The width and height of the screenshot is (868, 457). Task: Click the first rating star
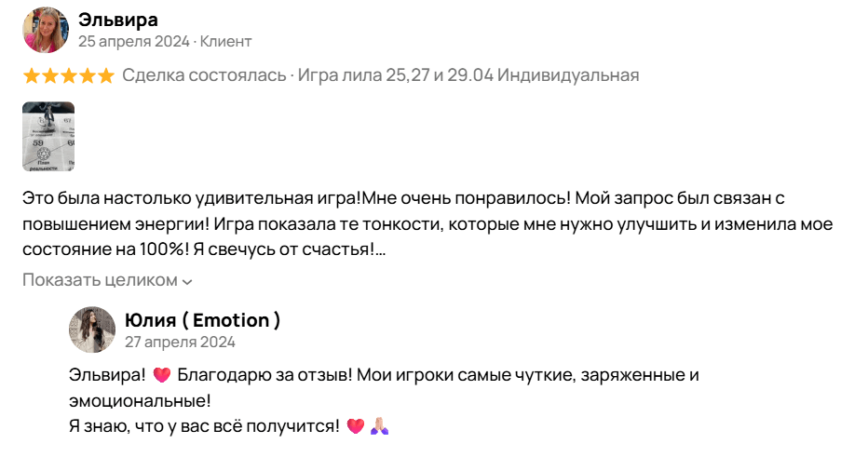(x=32, y=75)
